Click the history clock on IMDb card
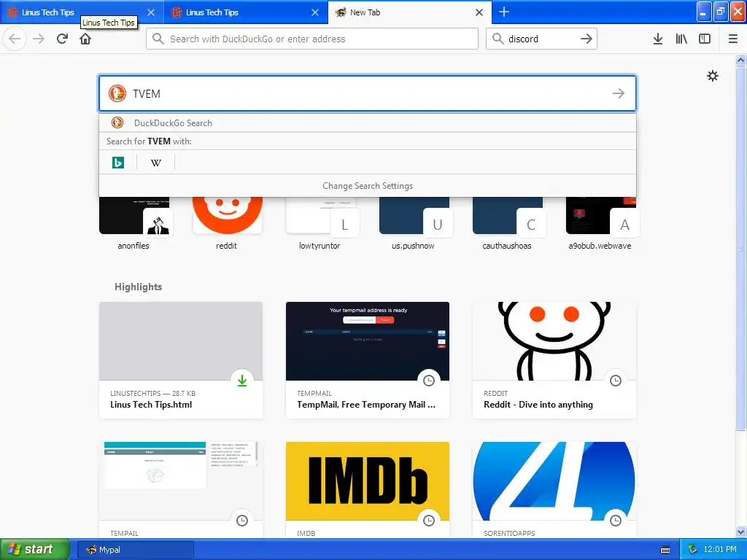 pyautogui.click(x=429, y=521)
